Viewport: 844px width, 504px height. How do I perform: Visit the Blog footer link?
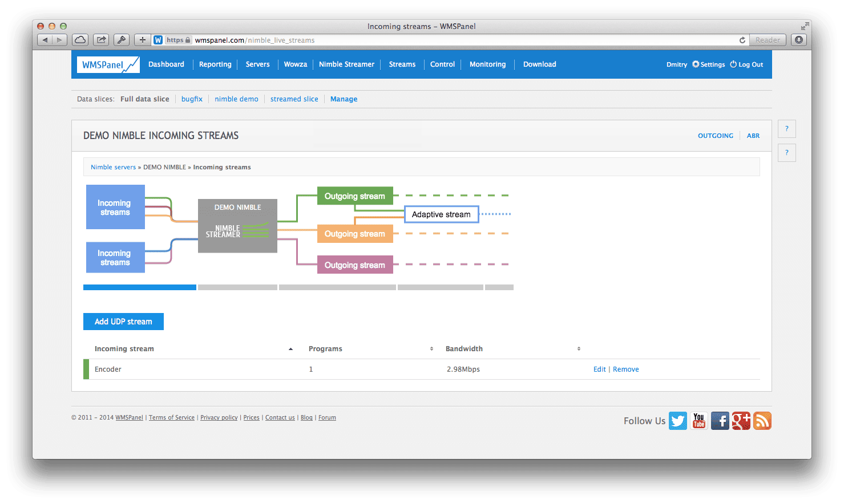click(306, 418)
